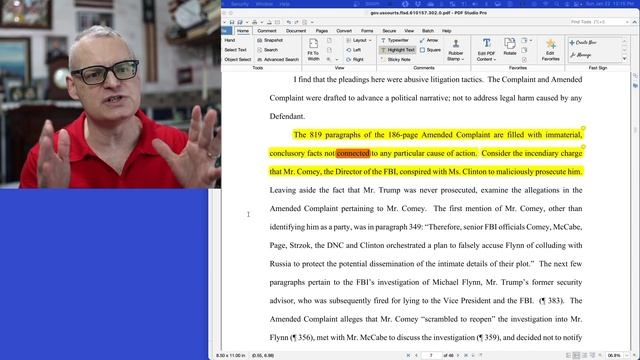Screen dimensions: 640x360
Task: Open the Manage fast sign entry
Action: (x=581, y=55)
